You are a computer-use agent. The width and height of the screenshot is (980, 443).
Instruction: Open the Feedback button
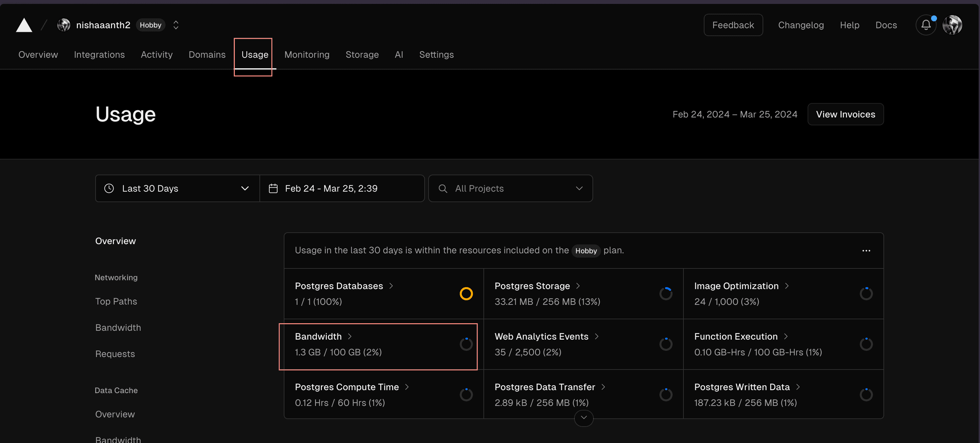pyautogui.click(x=733, y=25)
